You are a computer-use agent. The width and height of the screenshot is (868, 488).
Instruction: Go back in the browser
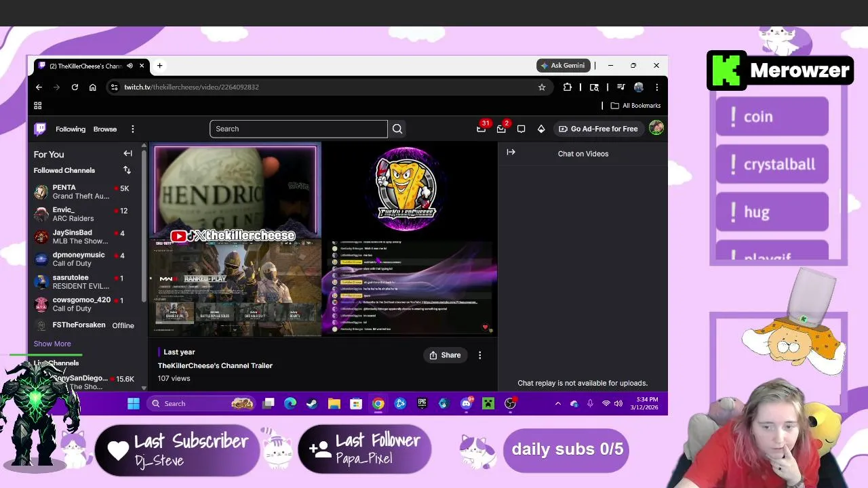point(39,87)
